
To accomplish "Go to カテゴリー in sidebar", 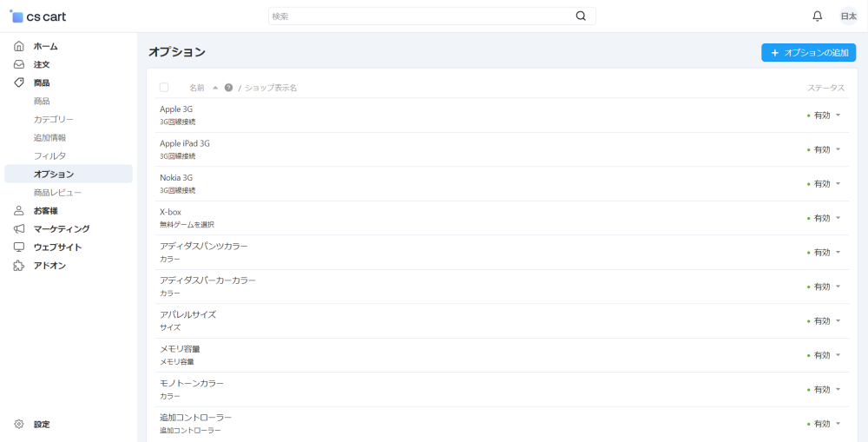I will (53, 119).
